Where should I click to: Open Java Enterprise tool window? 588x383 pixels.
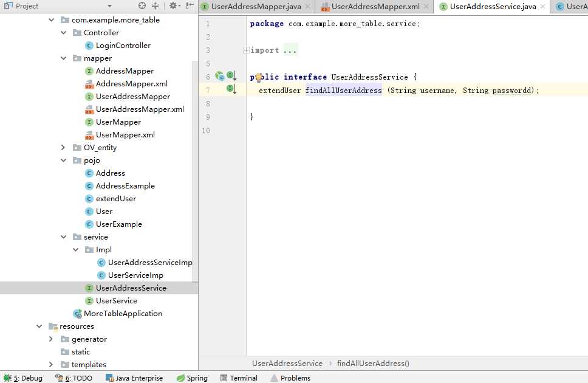[134, 378]
